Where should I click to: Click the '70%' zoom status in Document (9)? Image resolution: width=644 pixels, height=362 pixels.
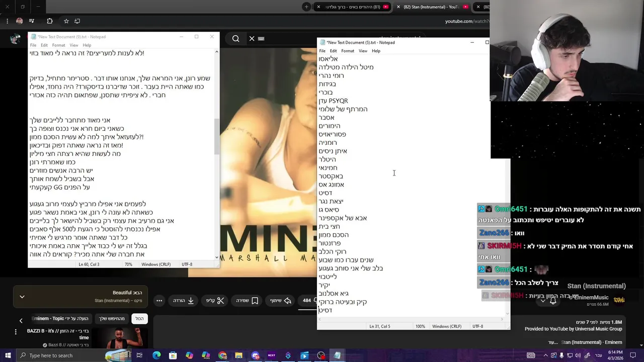(128, 264)
